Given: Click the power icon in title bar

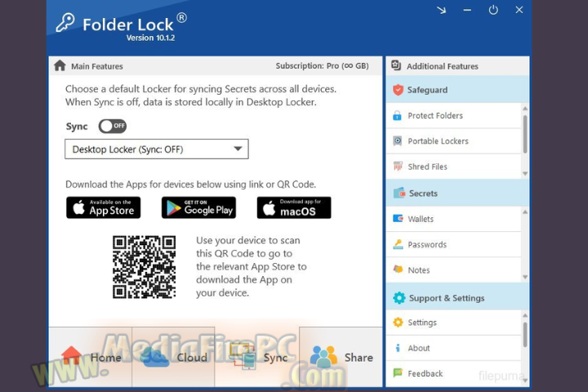Looking at the screenshot, I should point(493,10).
